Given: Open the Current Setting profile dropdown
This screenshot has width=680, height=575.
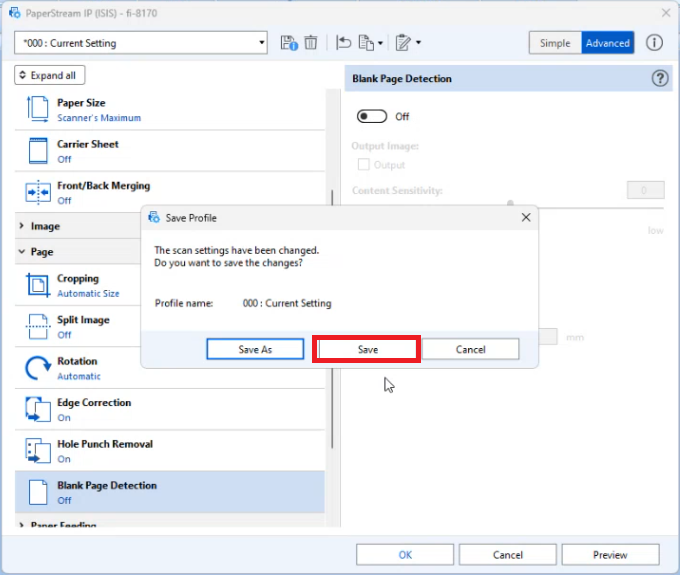Looking at the screenshot, I should (141, 43).
